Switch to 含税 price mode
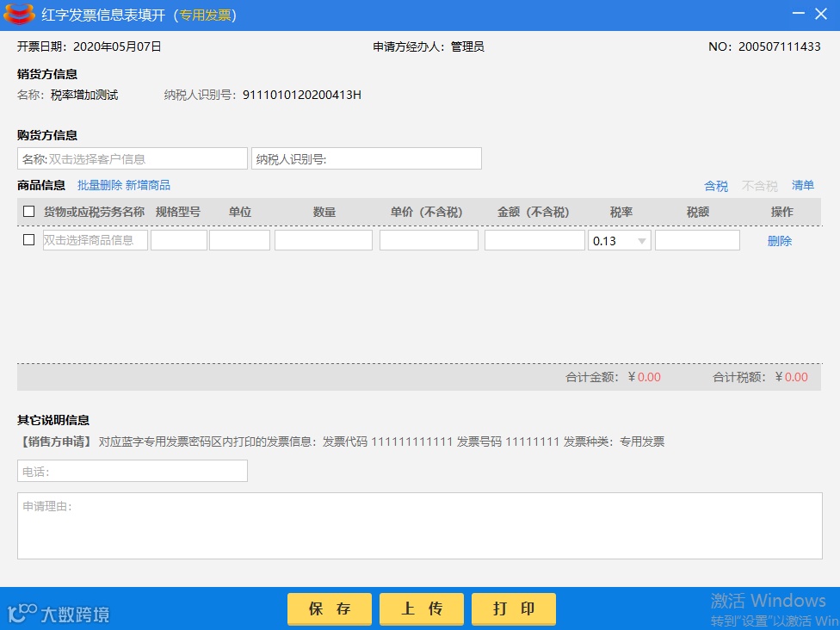Viewport: 840px width, 630px height. 716,186
